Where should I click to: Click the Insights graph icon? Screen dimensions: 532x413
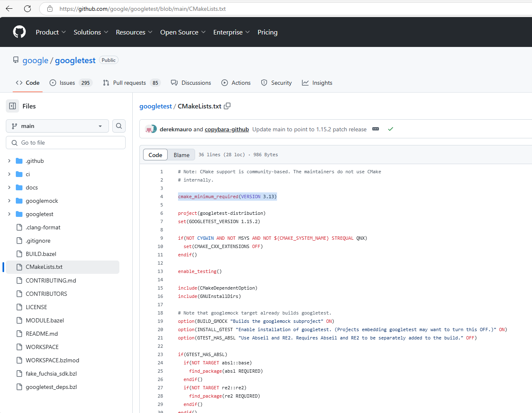tap(305, 83)
